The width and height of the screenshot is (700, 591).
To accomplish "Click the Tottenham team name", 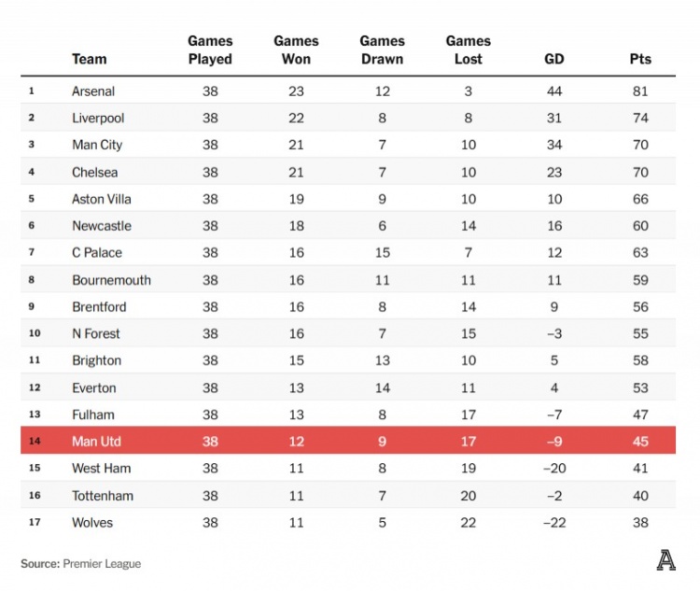I will pos(103,496).
